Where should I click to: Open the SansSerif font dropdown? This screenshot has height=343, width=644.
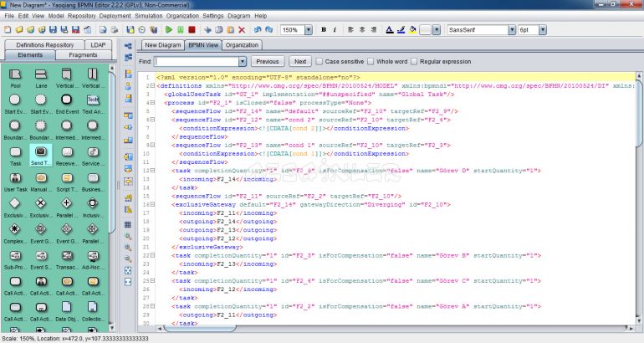click(x=512, y=29)
